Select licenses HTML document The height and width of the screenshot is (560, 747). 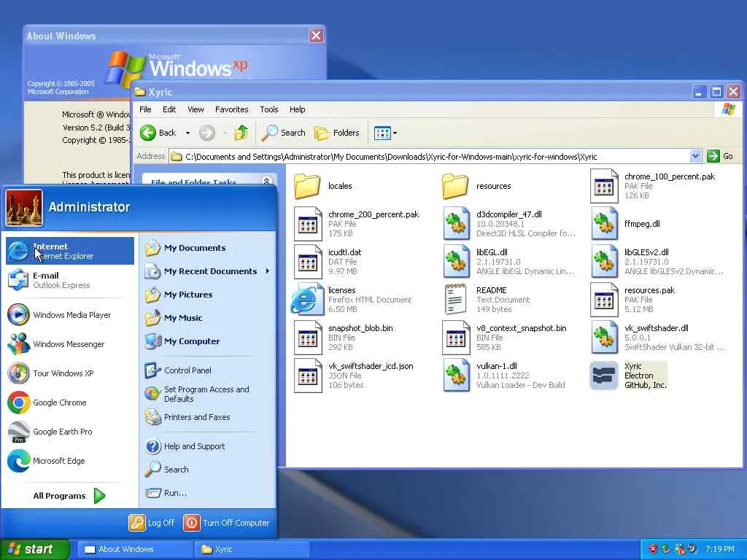(x=352, y=300)
